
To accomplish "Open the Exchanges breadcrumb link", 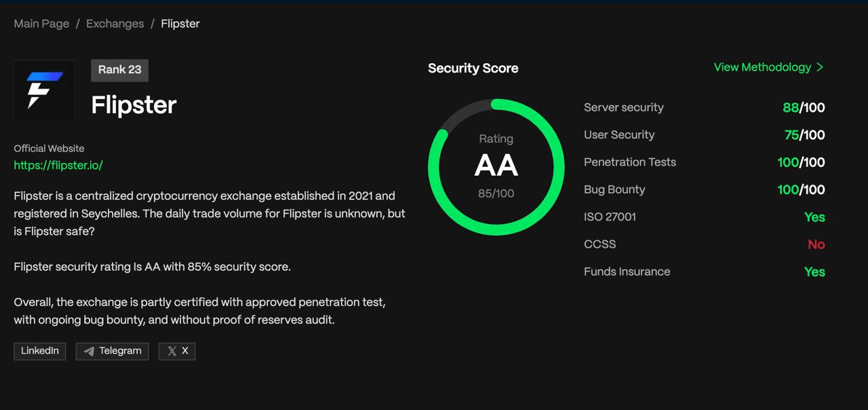I will click(115, 24).
